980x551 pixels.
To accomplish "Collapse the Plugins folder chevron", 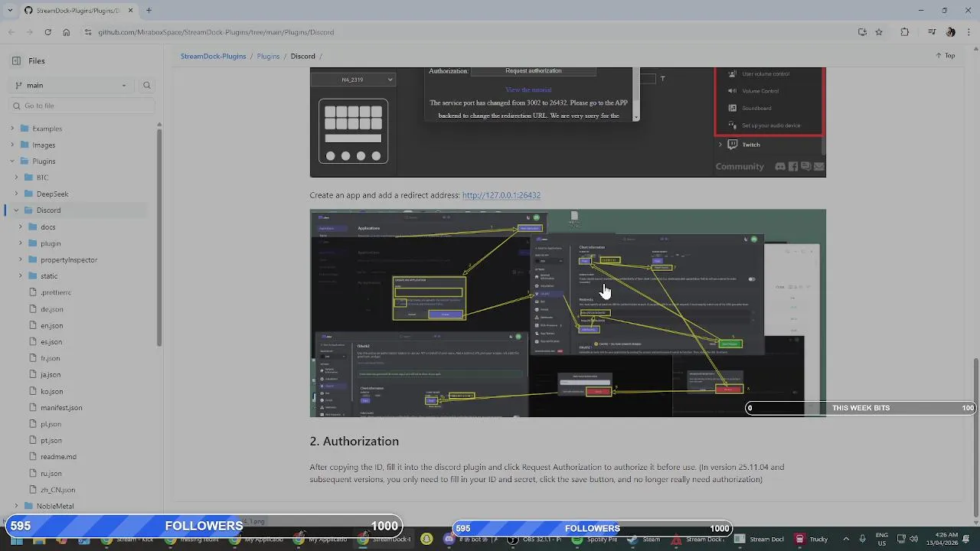I will coord(12,161).
